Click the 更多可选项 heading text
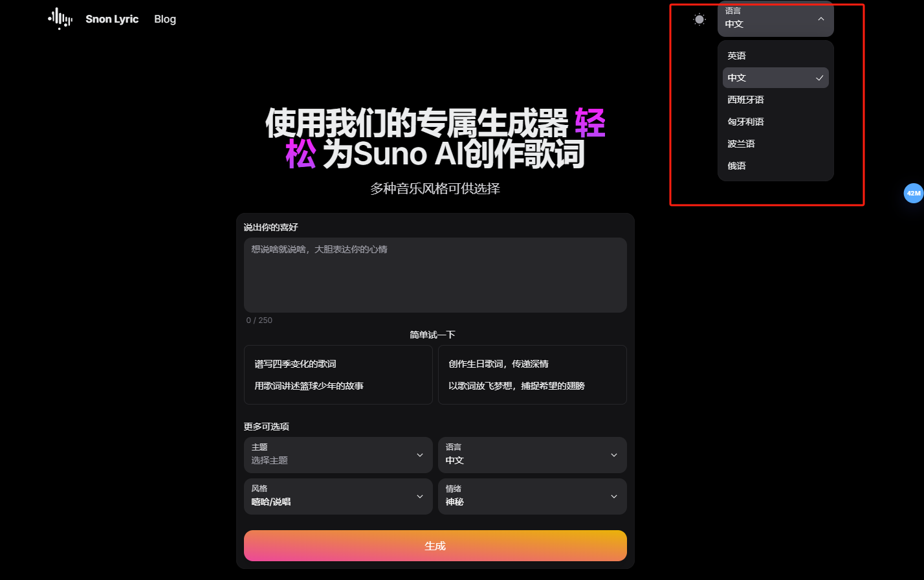 click(266, 427)
